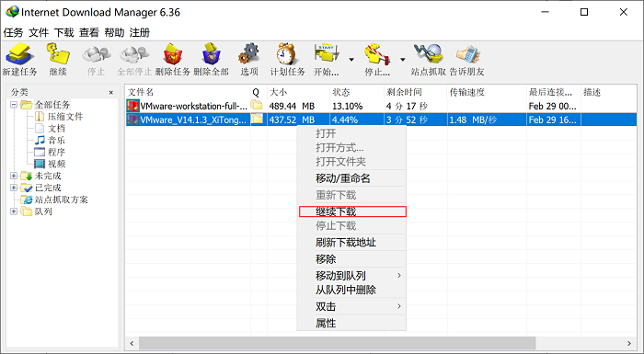The height and width of the screenshot is (354, 644).
Task: Open the 注册 menu
Action: 140,32
